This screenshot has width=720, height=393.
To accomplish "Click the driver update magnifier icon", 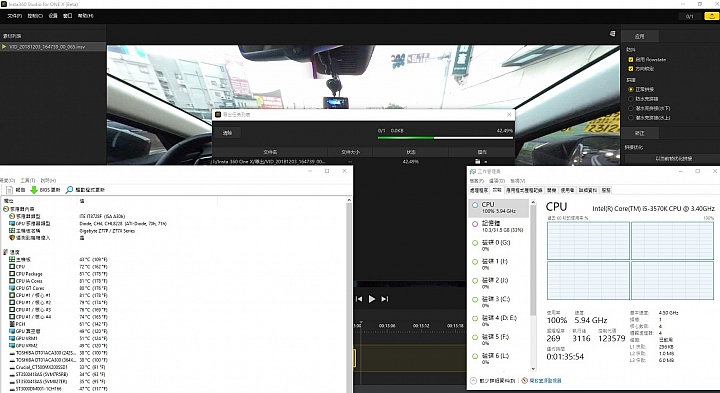I will (69, 190).
